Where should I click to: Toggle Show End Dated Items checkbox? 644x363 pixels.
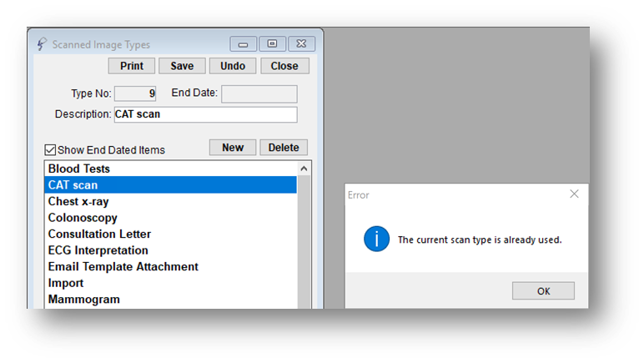(x=50, y=150)
